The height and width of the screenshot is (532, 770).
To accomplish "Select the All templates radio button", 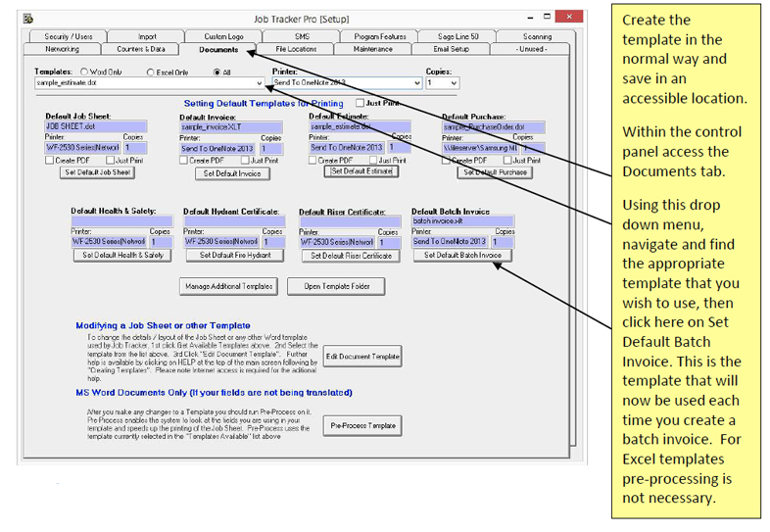I will (x=217, y=73).
